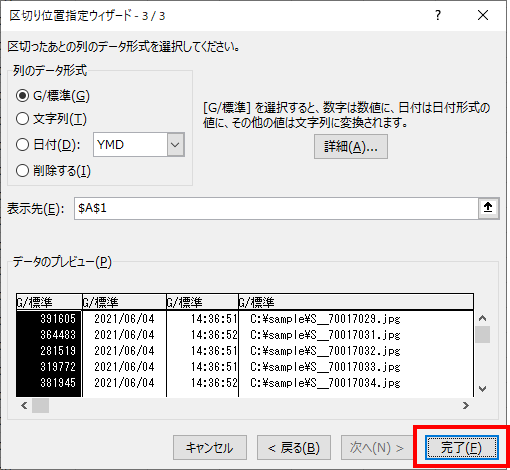Select the 削除する(I) radio option
This screenshot has height=470, width=510.
tap(22, 171)
